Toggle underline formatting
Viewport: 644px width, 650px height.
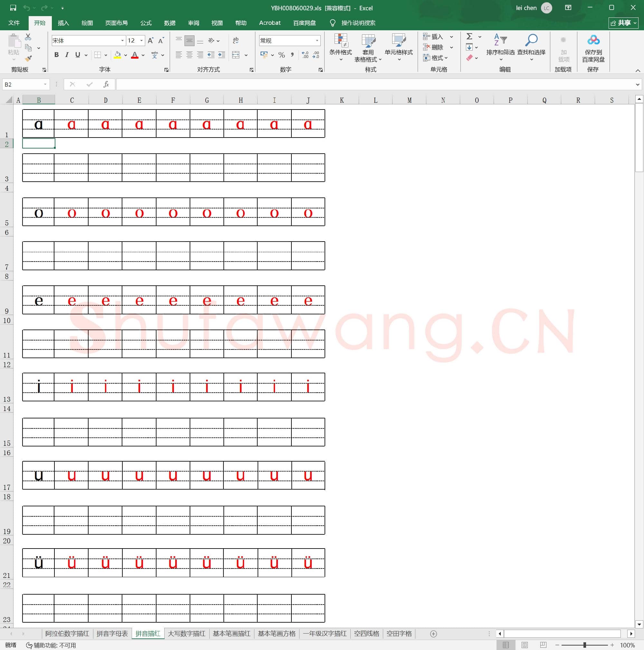(77, 55)
